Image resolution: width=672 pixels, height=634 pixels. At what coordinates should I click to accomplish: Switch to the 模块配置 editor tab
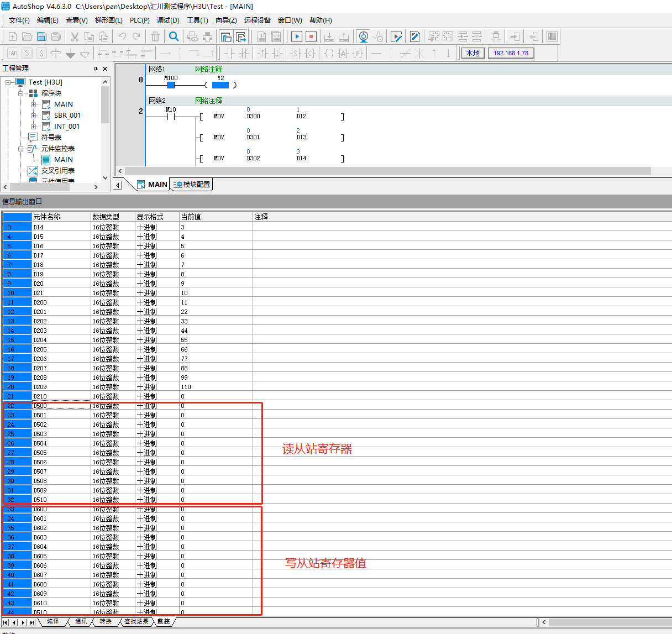coord(192,184)
